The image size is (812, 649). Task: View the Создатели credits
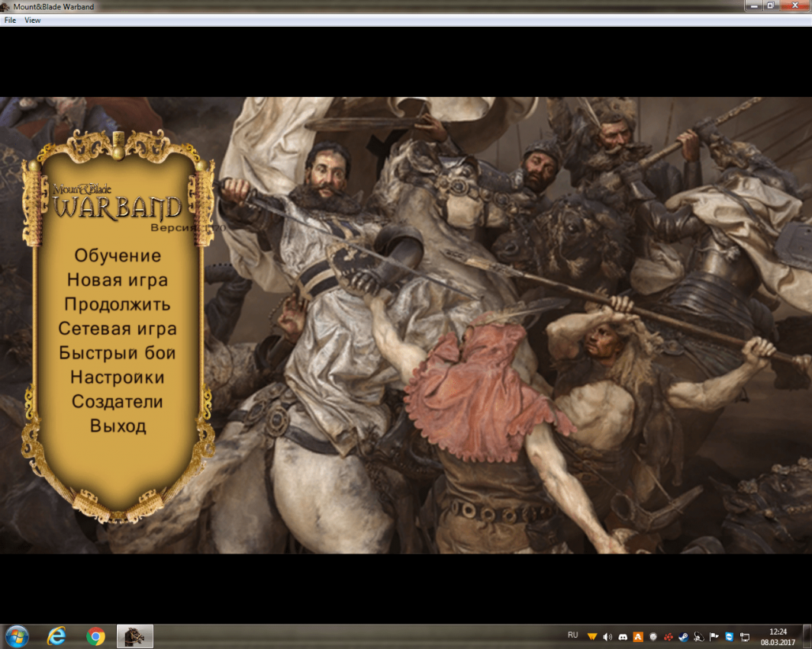point(118,402)
